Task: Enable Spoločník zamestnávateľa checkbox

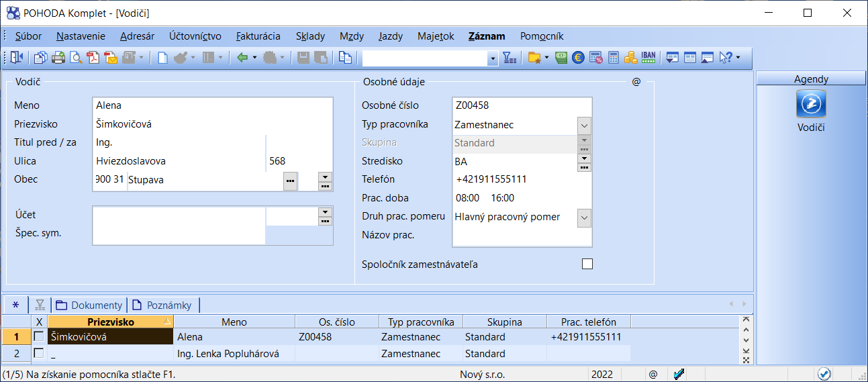Action: pyautogui.click(x=587, y=264)
